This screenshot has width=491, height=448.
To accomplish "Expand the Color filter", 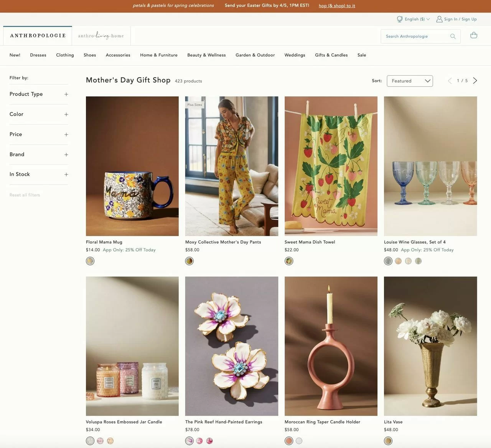I will click(39, 114).
